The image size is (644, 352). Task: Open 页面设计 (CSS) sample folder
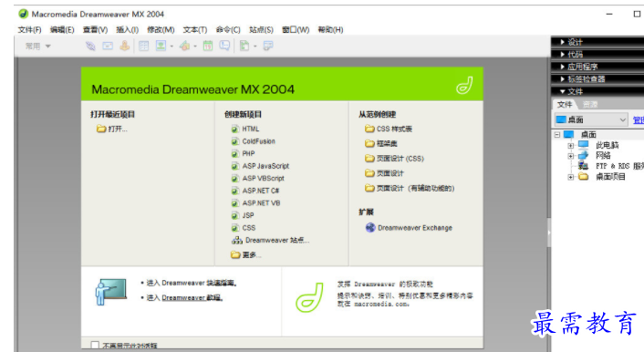click(394, 159)
